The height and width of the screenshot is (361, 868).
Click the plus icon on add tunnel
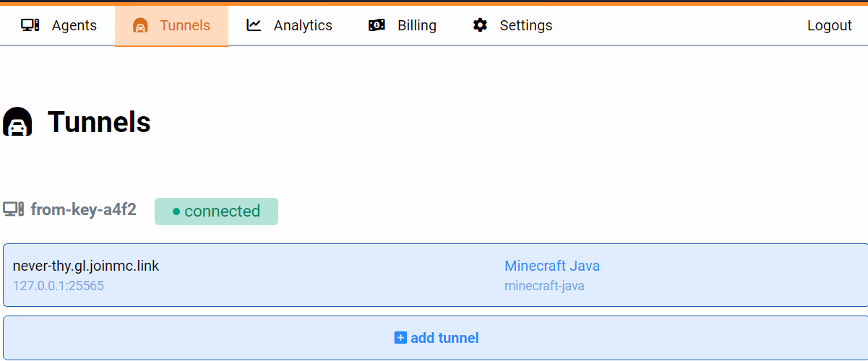[x=400, y=337]
